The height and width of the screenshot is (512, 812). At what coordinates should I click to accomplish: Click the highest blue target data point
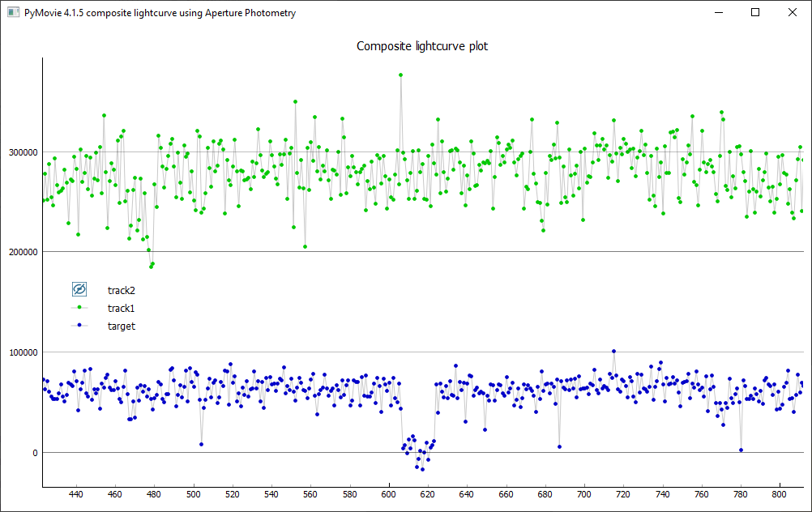[614, 352]
